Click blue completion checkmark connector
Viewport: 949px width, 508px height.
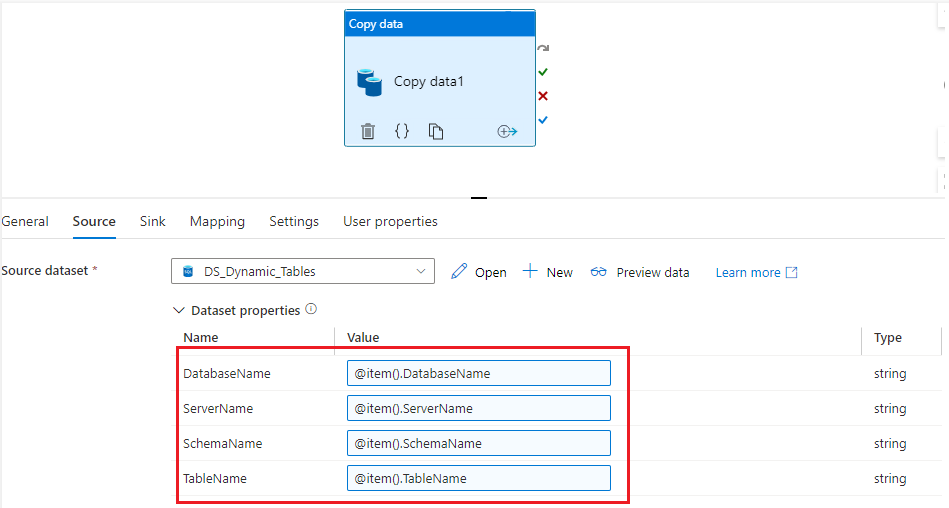coord(543,120)
